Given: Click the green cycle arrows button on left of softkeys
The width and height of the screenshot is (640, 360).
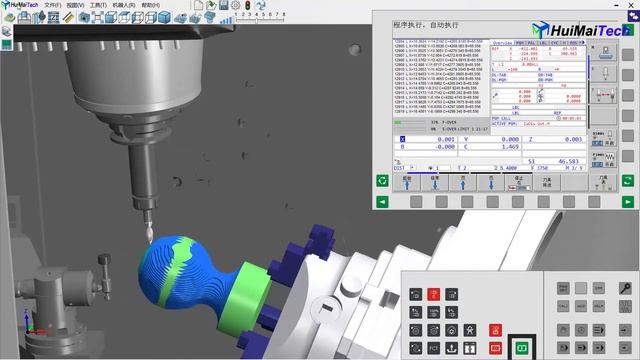Looking at the screenshot, I should pyautogui.click(x=382, y=180).
